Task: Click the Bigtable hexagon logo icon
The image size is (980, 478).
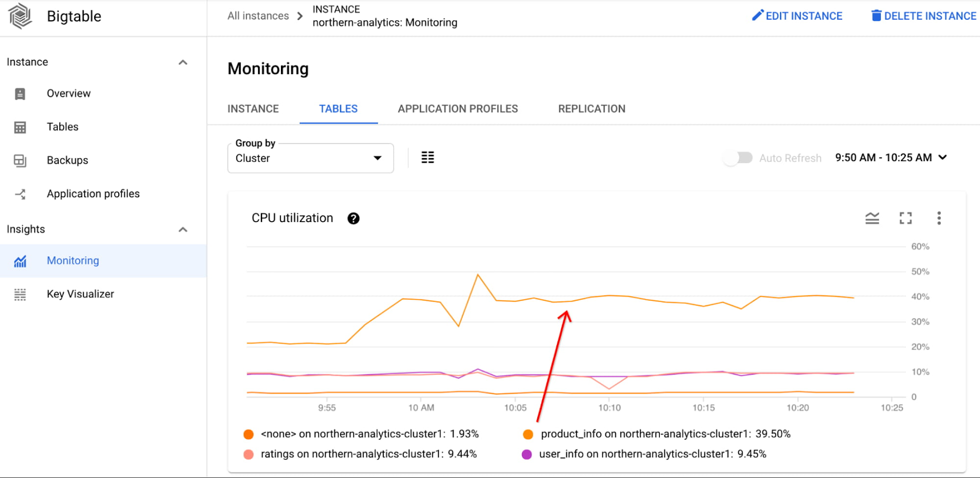Action: coord(20,16)
